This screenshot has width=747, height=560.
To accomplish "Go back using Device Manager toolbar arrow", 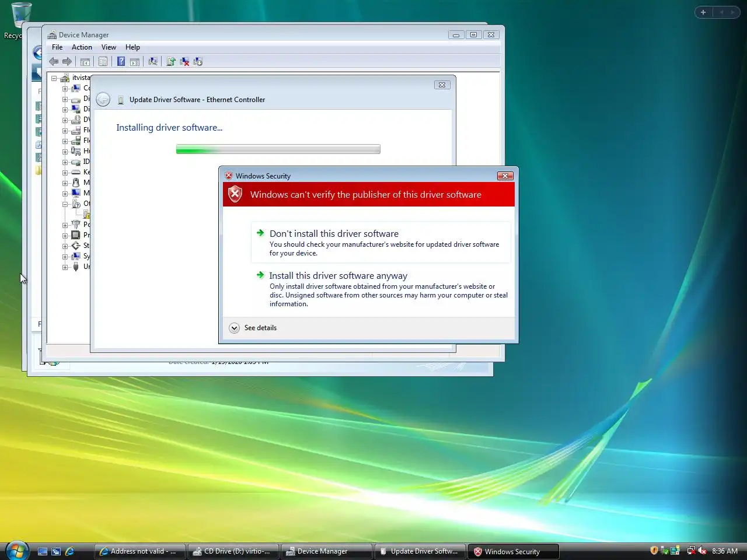I will [x=54, y=61].
